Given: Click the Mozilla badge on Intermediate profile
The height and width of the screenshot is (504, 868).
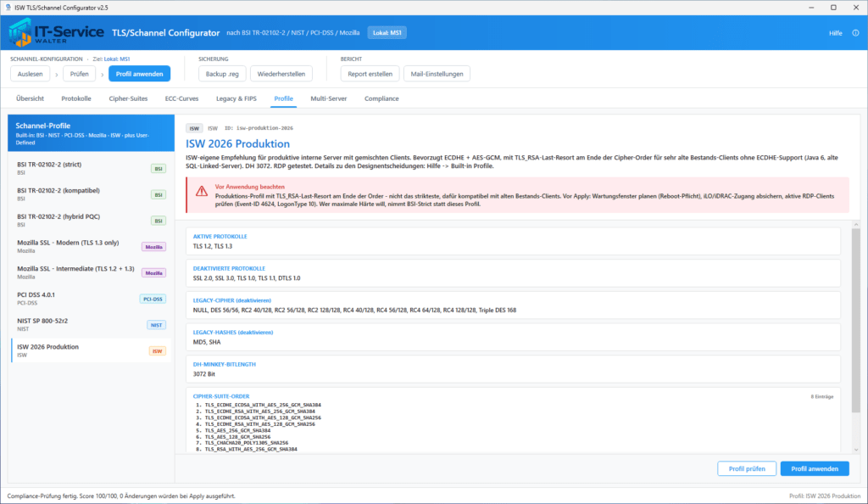Looking at the screenshot, I should 154,273.
